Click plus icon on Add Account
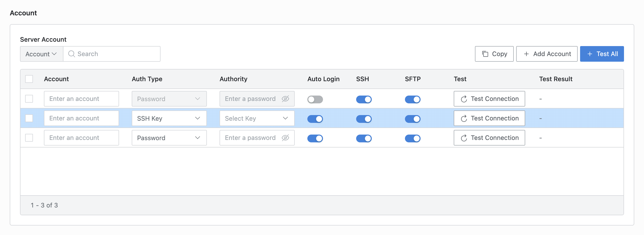Image resolution: width=644 pixels, height=235 pixels. (x=526, y=54)
